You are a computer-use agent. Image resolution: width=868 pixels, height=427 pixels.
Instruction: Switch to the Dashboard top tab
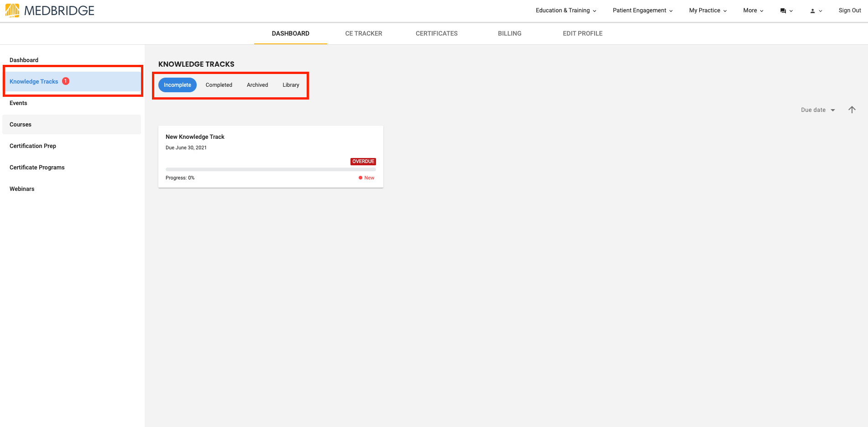point(291,33)
